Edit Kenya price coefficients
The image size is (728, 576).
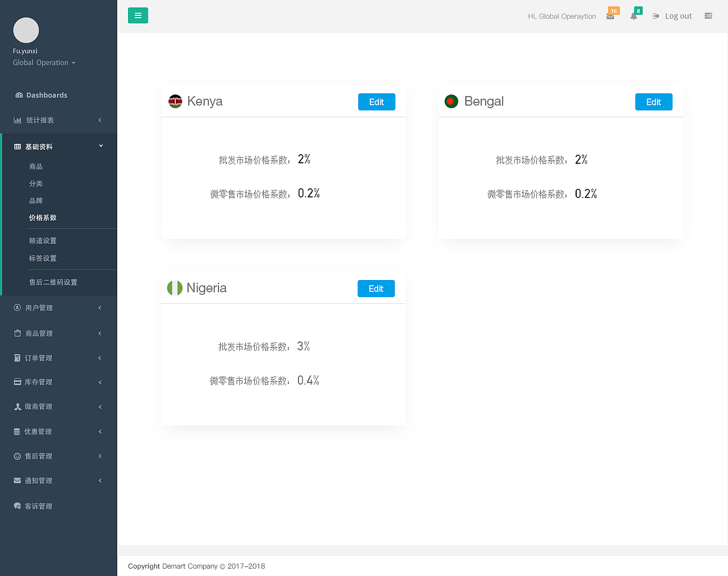tap(377, 102)
